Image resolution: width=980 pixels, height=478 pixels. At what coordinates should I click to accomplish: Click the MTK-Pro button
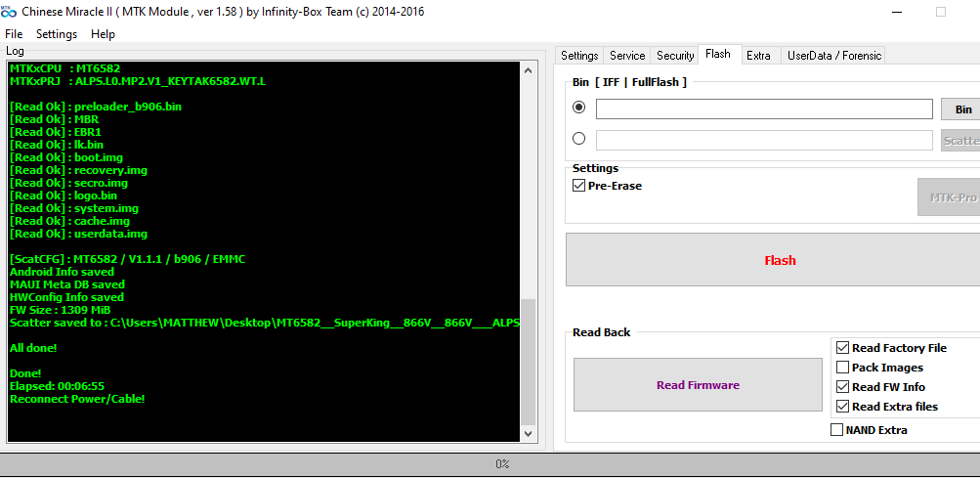click(949, 197)
